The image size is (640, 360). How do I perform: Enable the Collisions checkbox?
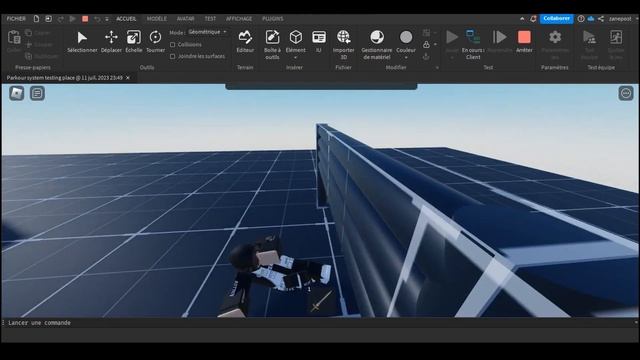pyautogui.click(x=173, y=44)
